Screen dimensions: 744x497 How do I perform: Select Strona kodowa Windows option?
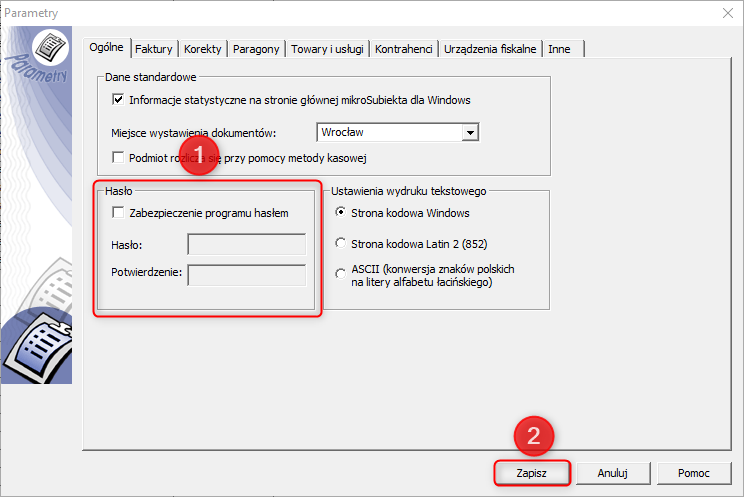(x=341, y=212)
